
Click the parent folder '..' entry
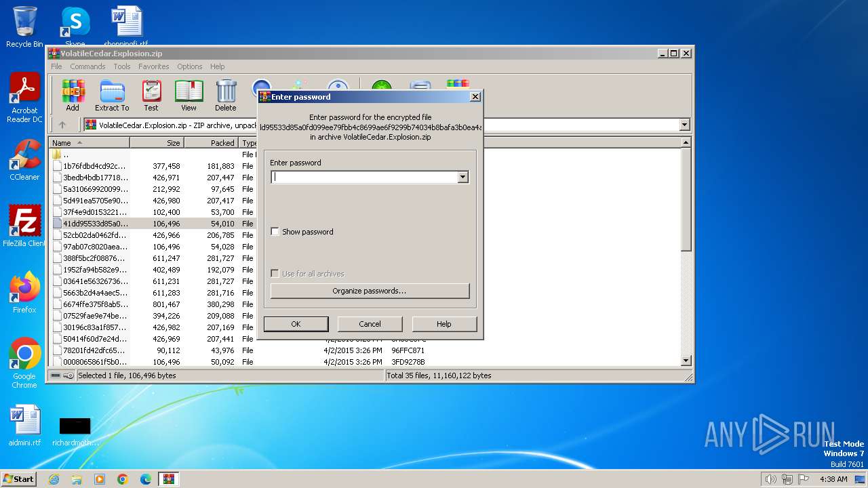point(66,155)
